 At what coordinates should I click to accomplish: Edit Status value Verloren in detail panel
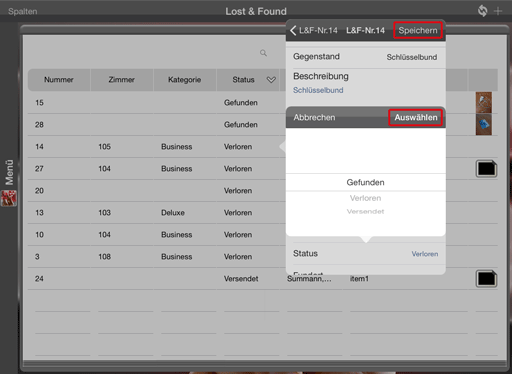(425, 254)
